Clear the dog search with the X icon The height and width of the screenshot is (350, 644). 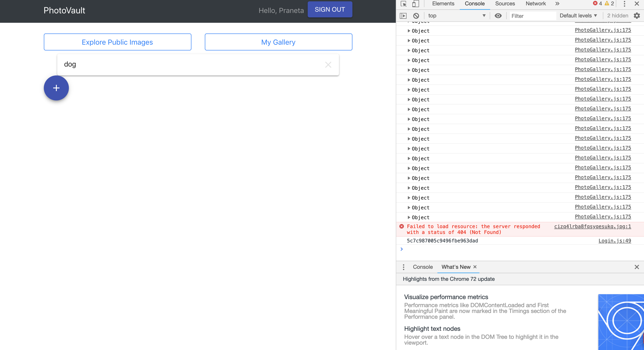point(328,65)
